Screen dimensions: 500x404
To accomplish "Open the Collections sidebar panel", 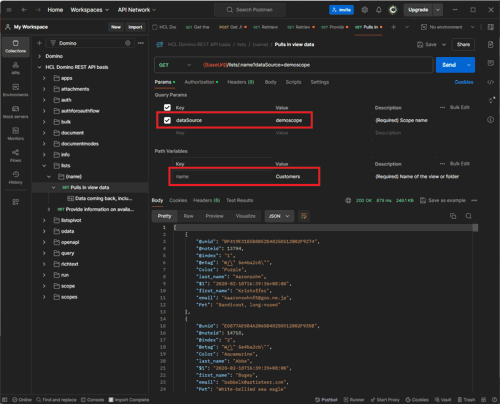I will (15, 46).
